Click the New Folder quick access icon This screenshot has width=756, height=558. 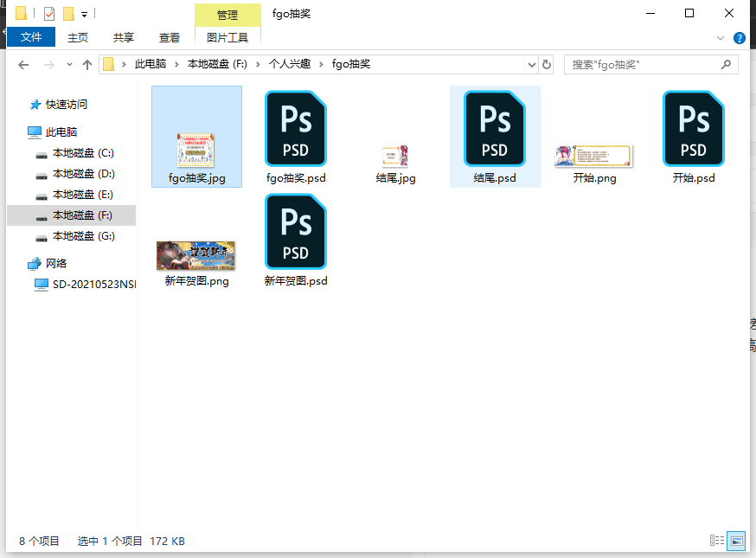click(x=69, y=14)
